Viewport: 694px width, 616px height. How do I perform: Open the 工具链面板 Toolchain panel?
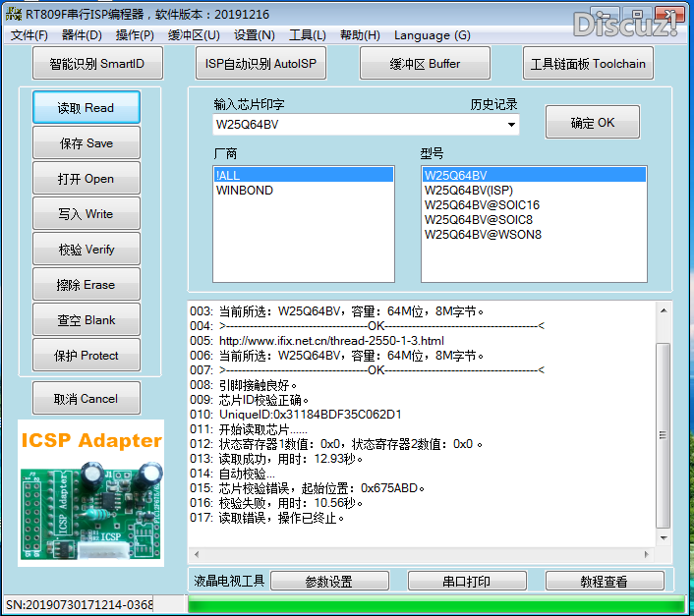[588, 64]
